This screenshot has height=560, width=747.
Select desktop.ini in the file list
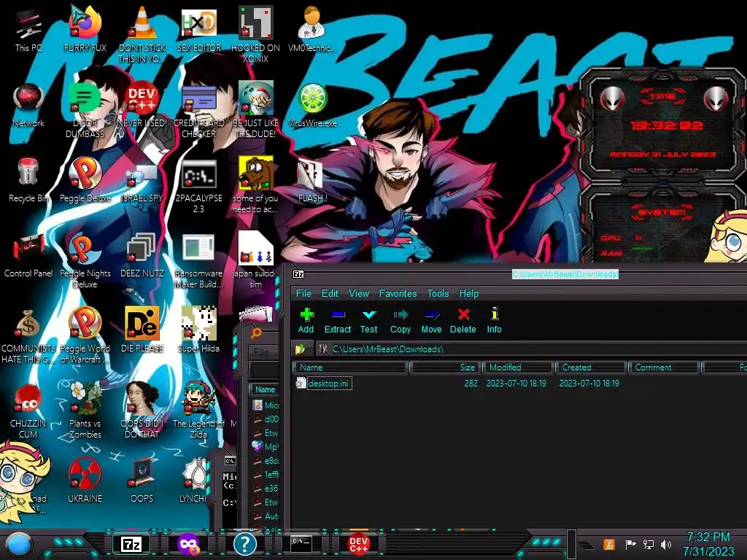pos(329,383)
